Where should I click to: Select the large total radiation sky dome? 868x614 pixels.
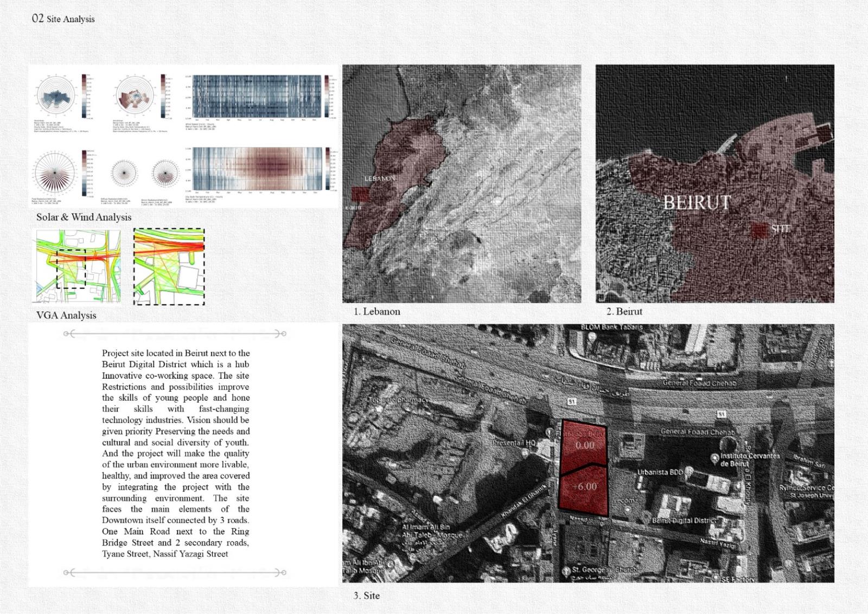tap(54, 173)
